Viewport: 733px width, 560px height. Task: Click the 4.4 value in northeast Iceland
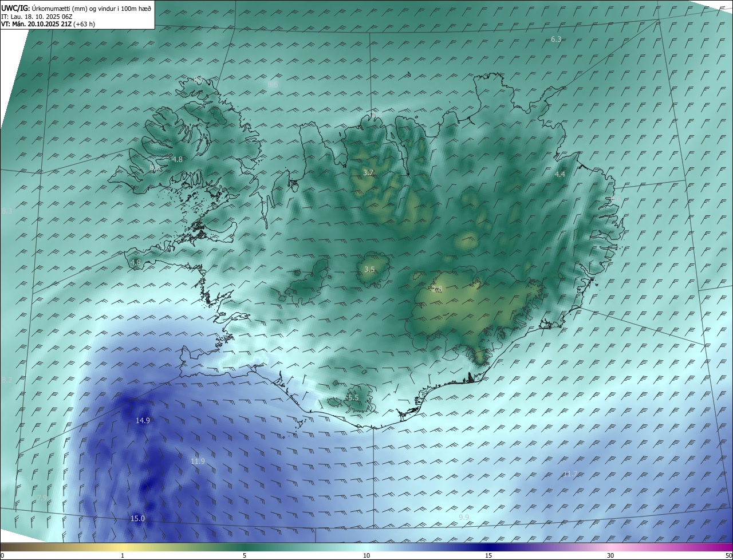coord(560,174)
